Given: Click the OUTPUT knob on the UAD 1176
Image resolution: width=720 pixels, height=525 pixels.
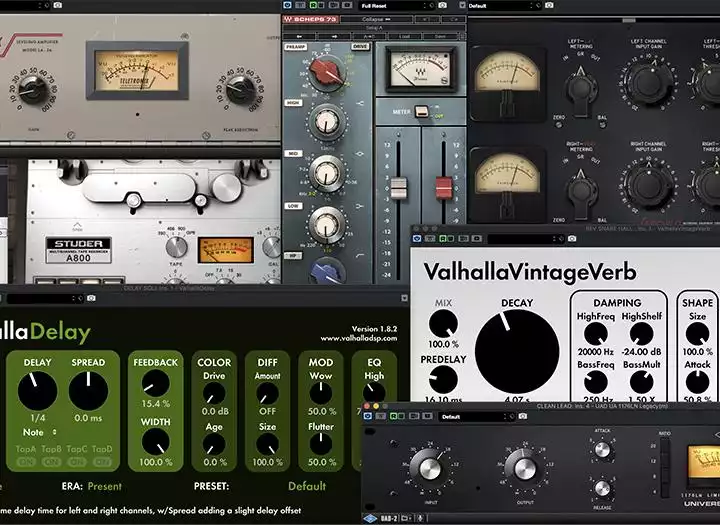Looking at the screenshot, I should tap(524, 469).
